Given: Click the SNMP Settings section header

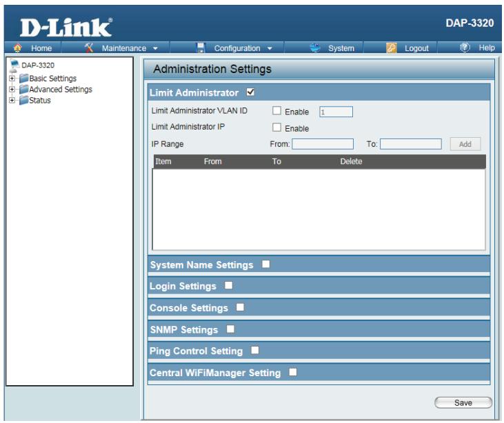Looking at the screenshot, I should tap(319, 329).
